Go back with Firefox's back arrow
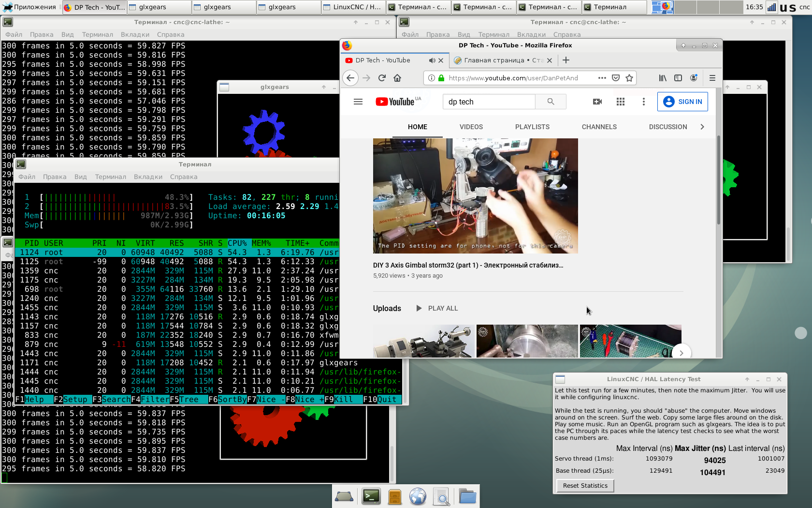Screen dimensions: 812x508 click(350, 78)
